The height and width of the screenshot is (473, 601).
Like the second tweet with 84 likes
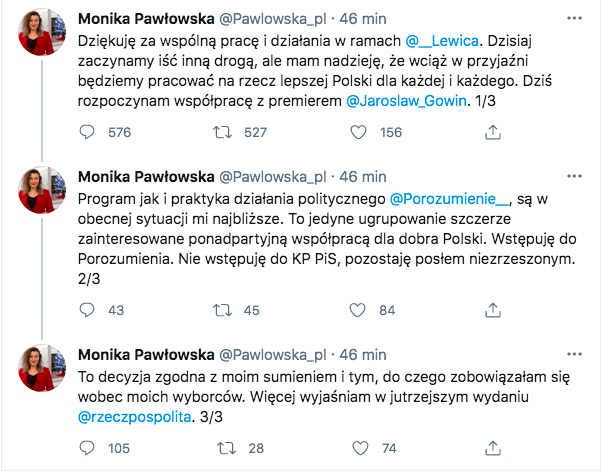coord(361,311)
